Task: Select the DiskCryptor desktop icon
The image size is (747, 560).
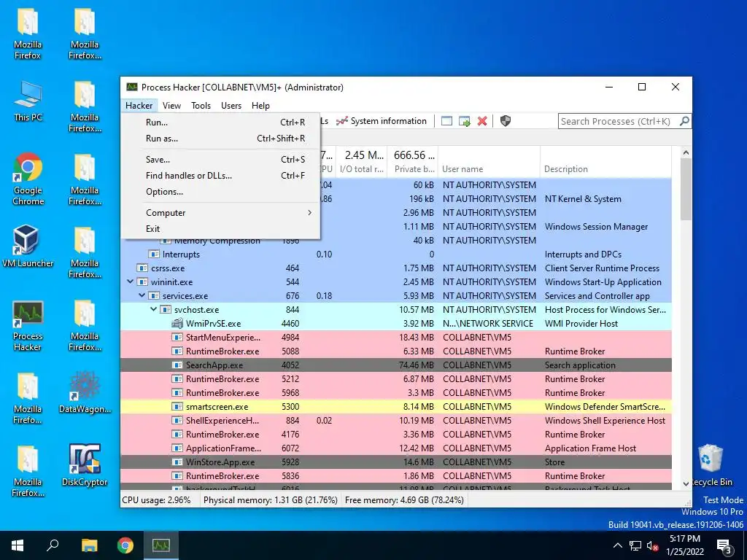Action: [x=85, y=466]
